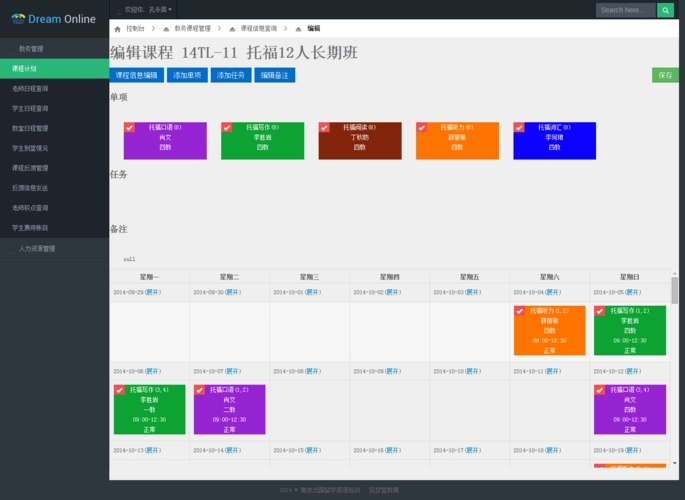Select the brown 托福阅读 color block
Screen dimensions: 685x500
point(360,142)
